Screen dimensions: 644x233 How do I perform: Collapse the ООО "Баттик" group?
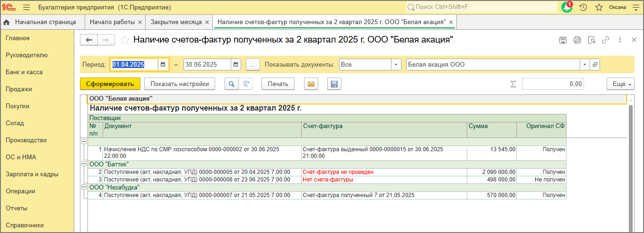[84, 164]
